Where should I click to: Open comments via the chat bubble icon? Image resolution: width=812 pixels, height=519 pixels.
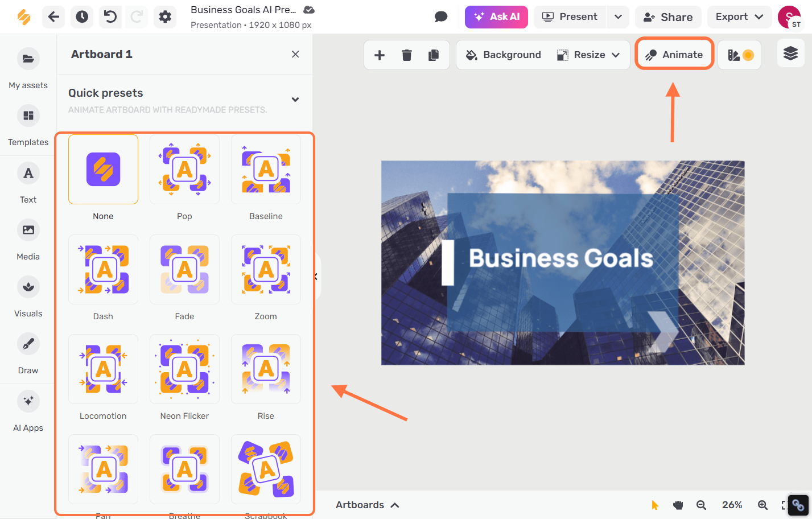tap(441, 17)
